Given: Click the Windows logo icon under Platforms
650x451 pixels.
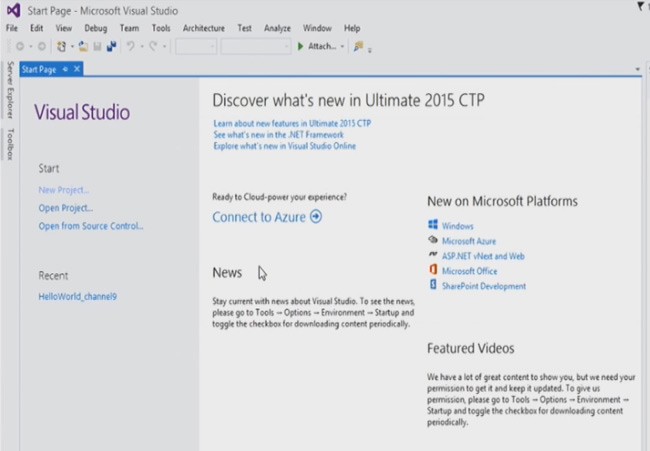Looking at the screenshot, I should [433, 225].
